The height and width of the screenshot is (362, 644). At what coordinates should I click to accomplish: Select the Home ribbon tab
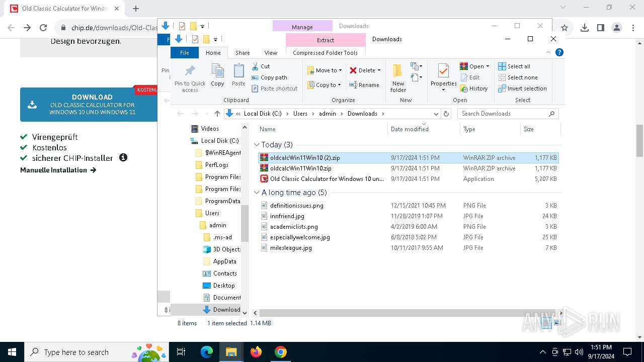pos(213,52)
